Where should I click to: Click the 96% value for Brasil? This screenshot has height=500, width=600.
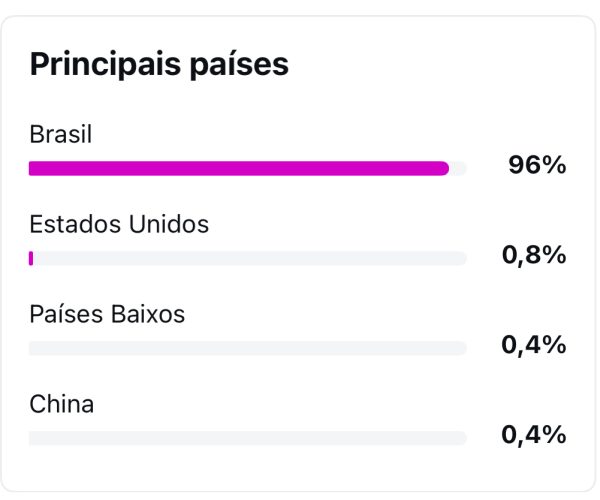537,165
